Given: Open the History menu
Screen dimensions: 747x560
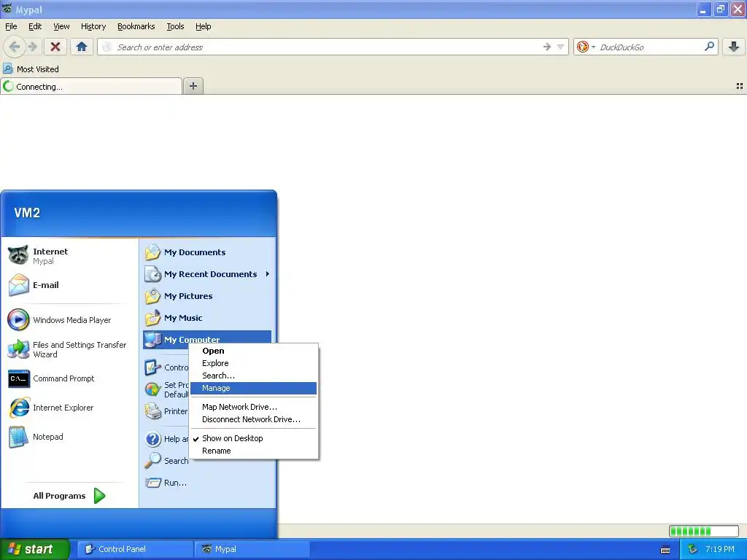Looking at the screenshot, I should [x=93, y=26].
